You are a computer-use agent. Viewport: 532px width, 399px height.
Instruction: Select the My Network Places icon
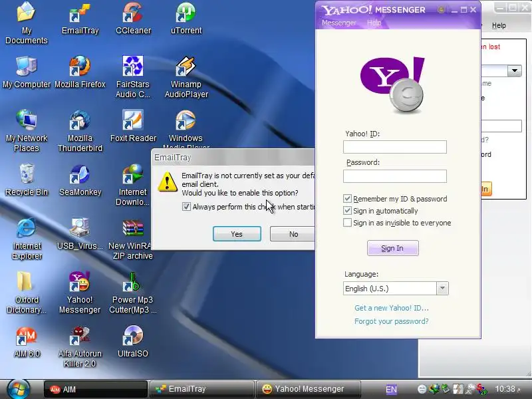click(x=26, y=131)
